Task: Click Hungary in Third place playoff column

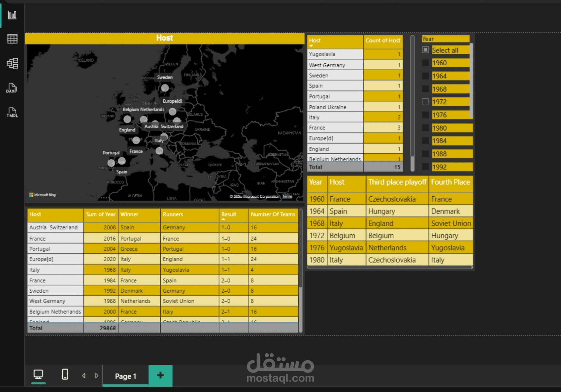Action: pos(397,211)
